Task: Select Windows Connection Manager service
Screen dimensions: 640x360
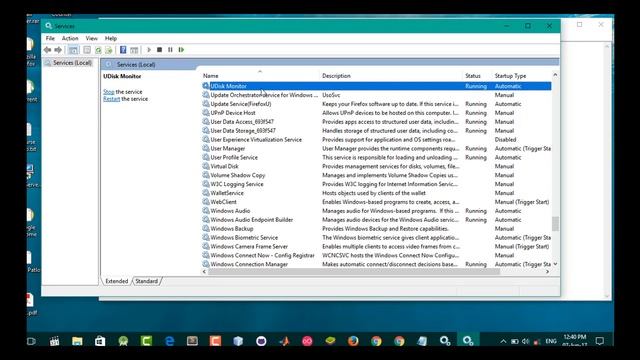Action: click(376, 264)
